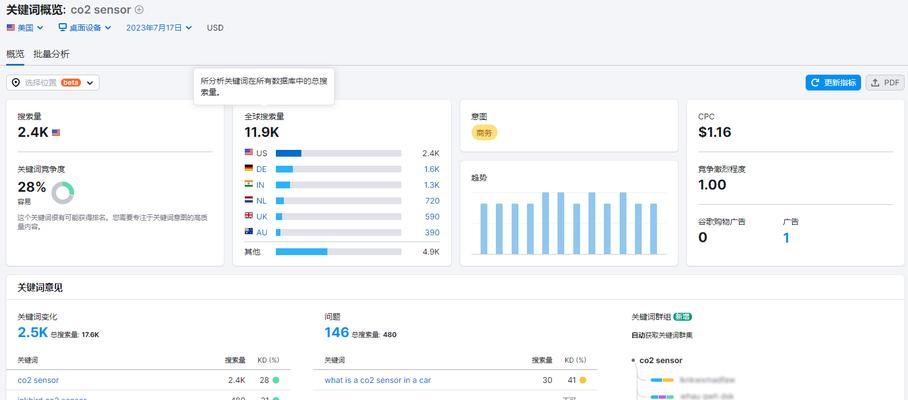The width and height of the screenshot is (908, 400).
Task: Click the IN flag icon
Action: (x=249, y=184)
